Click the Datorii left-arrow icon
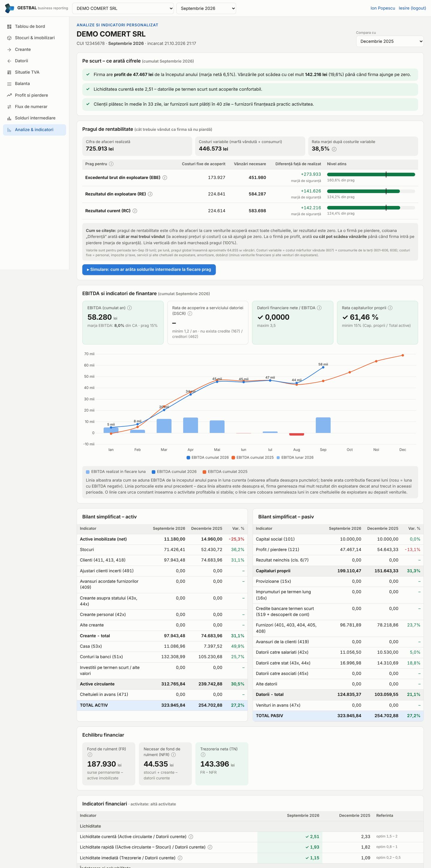This screenshot has width=431, height=868. [x=9, y=61]
